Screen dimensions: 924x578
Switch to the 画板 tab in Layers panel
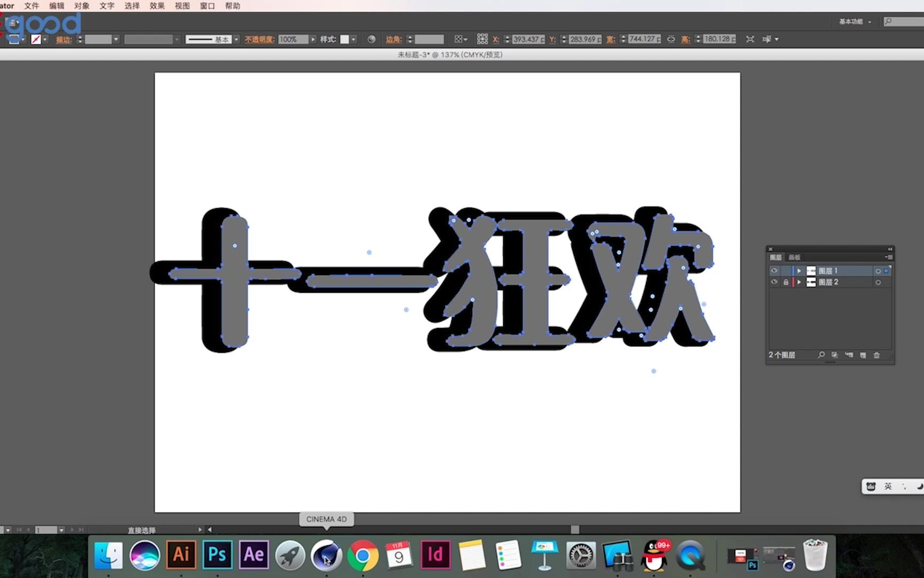click(x=795, y=257)
